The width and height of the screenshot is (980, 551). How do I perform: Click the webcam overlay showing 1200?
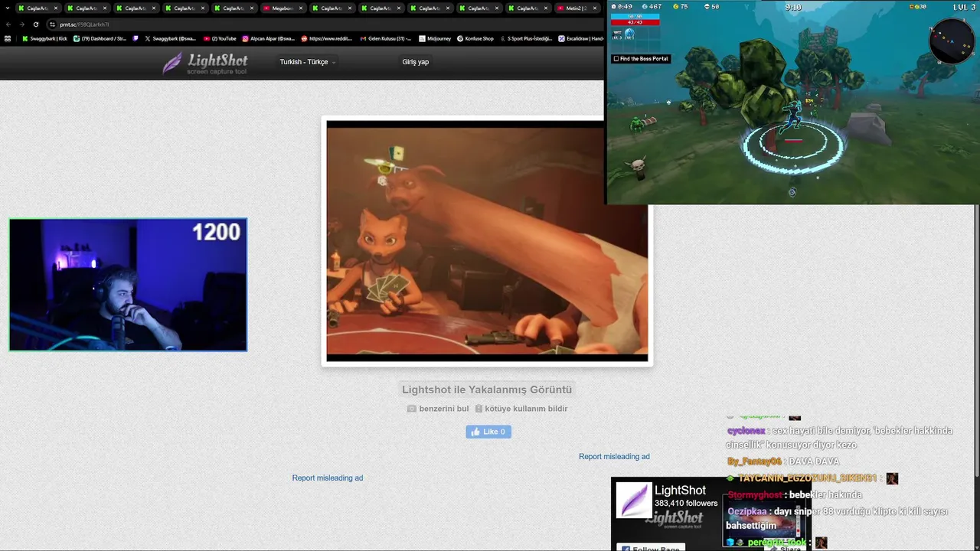click(x=128, y=285)
